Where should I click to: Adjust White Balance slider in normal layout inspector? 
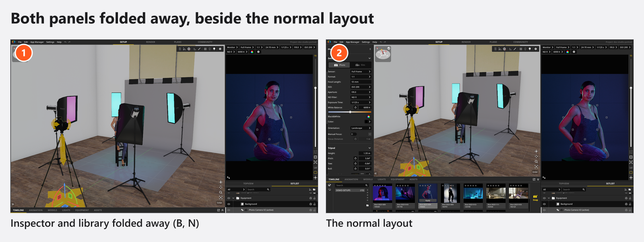click(x=349, y=112)
